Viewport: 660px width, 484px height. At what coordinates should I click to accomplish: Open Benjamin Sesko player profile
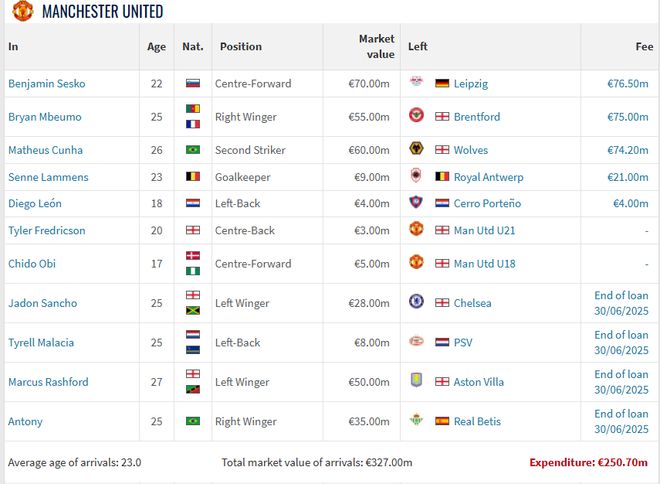(x=47, y=83)
